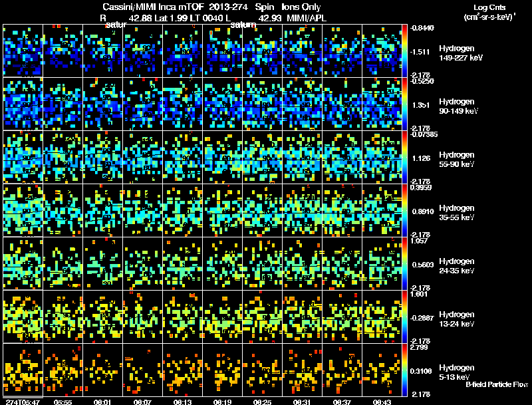Click the 'Spin' word in the title

(x=265, y=7)
